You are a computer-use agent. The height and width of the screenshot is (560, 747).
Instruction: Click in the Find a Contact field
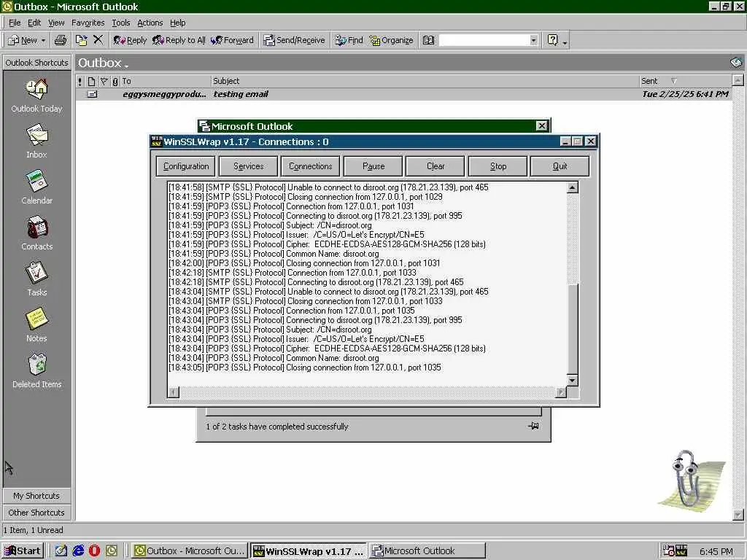pos(484,41)
